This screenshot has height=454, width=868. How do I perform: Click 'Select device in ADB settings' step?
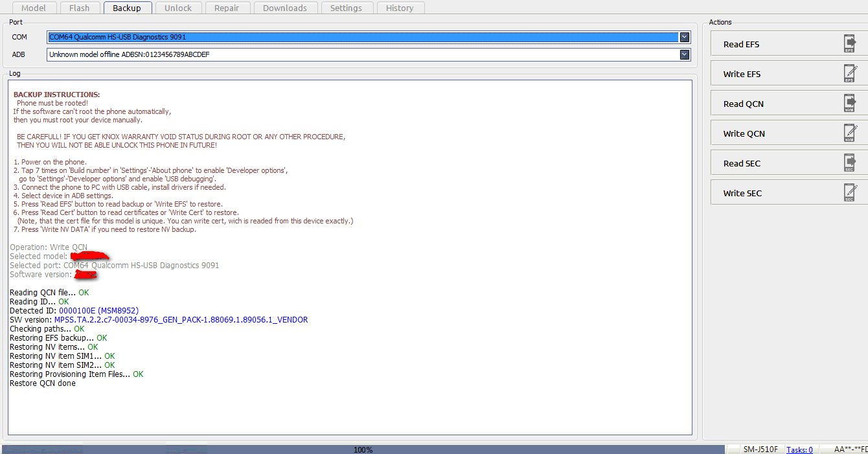coord(63,196)
